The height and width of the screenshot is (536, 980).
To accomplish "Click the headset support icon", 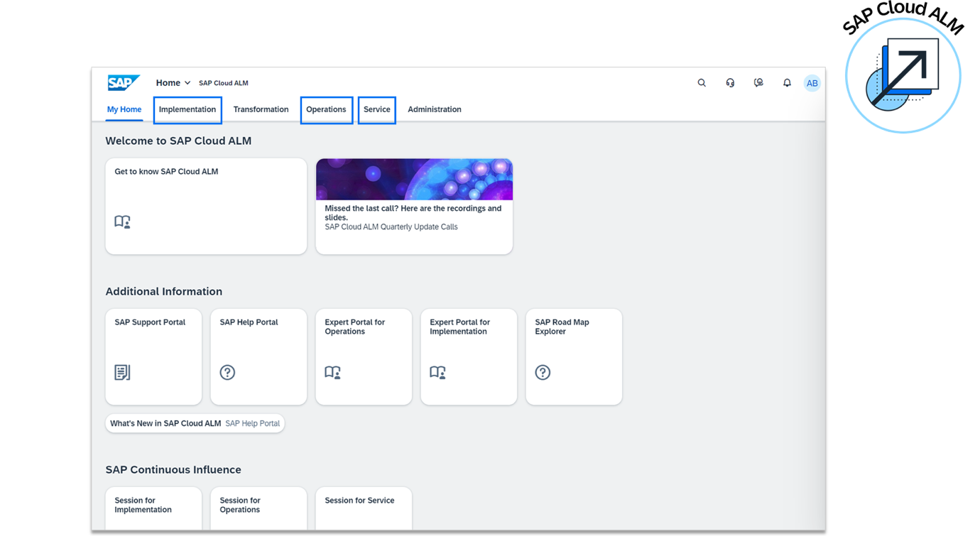I will (x=730, y=83).
